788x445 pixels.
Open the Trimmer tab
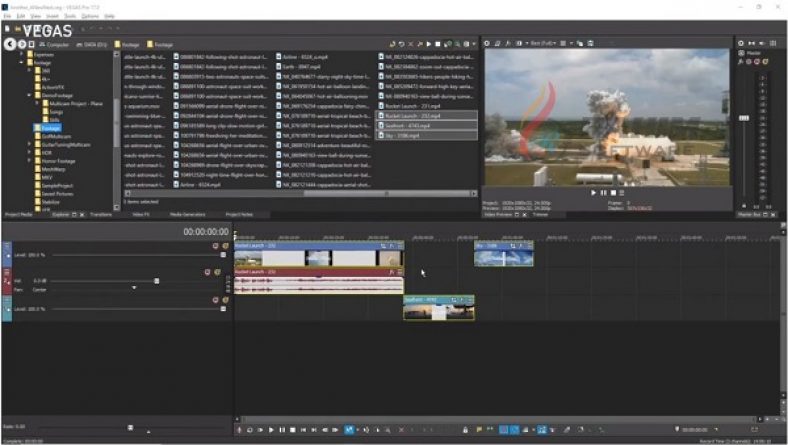(x=540, y=214)
